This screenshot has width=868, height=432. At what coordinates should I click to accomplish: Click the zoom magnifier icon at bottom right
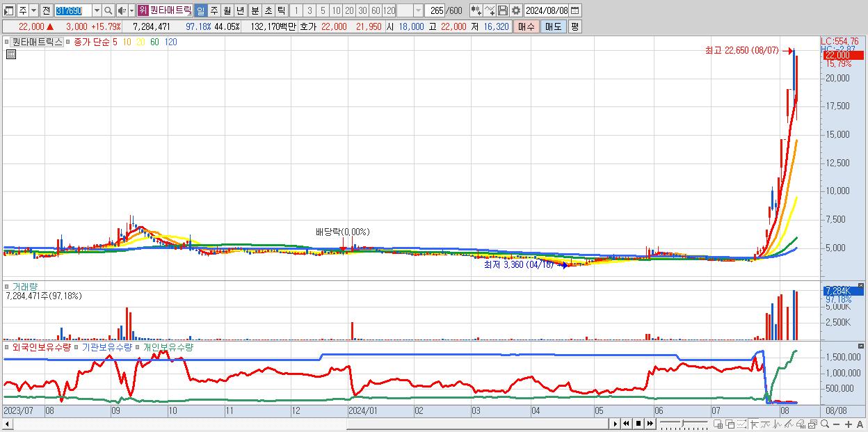(825, 424)
